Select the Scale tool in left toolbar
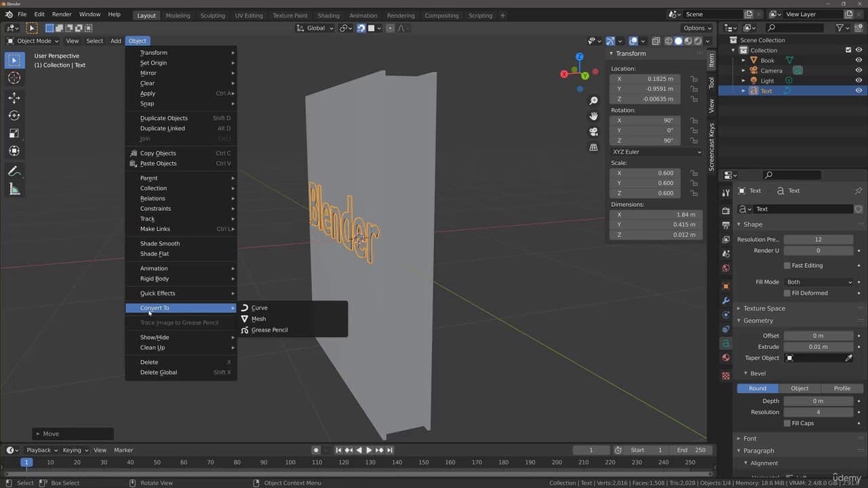This screenshot has height=488, width=868. click(x=14, y=133)
